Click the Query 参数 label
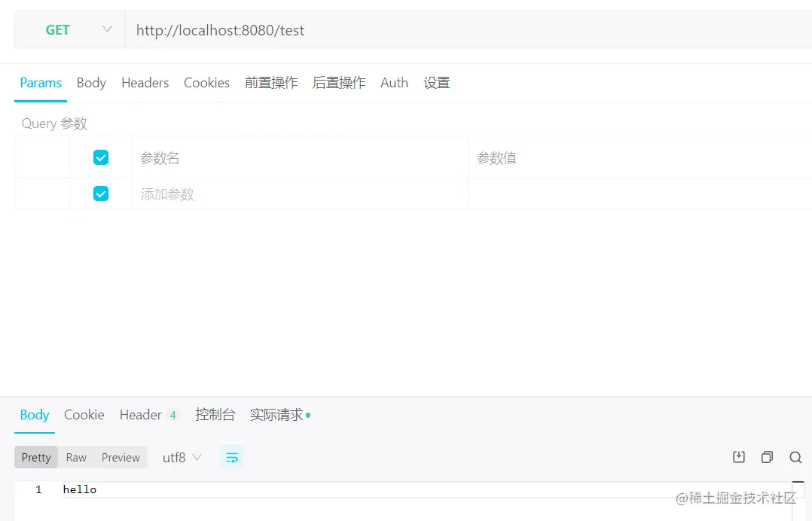812x521 pixels. tap(54, 123)
